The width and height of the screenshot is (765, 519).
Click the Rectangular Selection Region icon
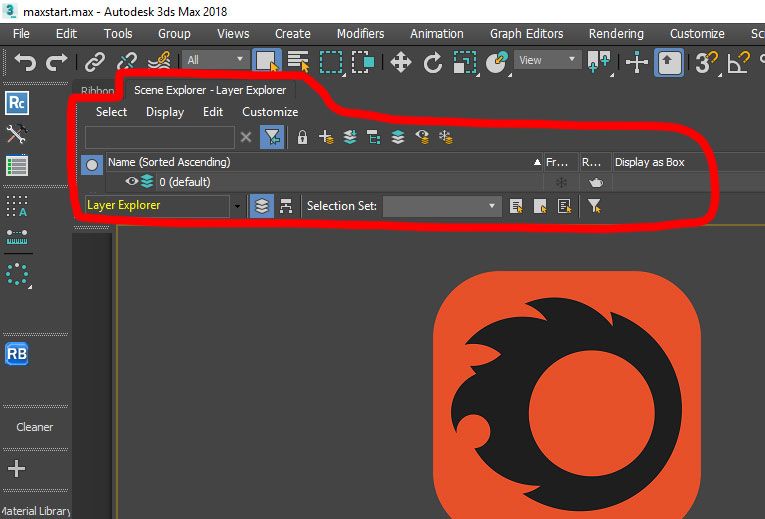[x=331, y=62]
